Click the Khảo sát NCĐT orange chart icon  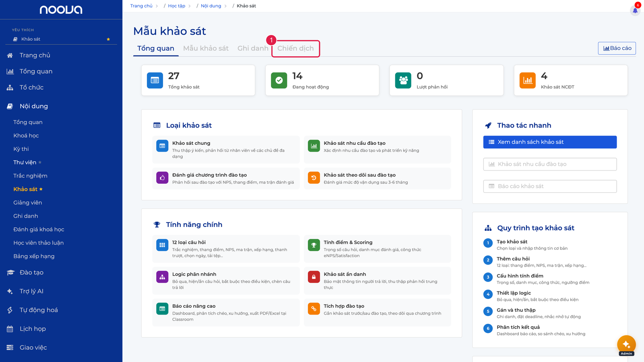tap(527, 80)
